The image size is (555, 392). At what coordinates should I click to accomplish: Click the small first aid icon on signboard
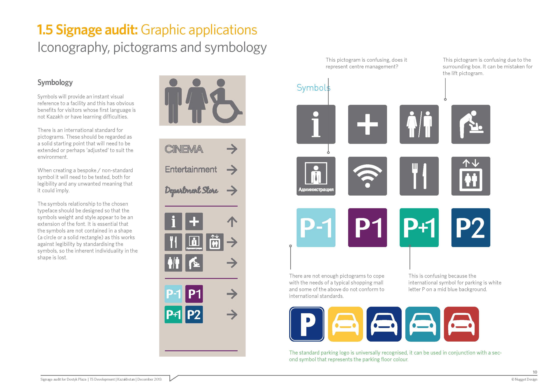click(194, 222)
